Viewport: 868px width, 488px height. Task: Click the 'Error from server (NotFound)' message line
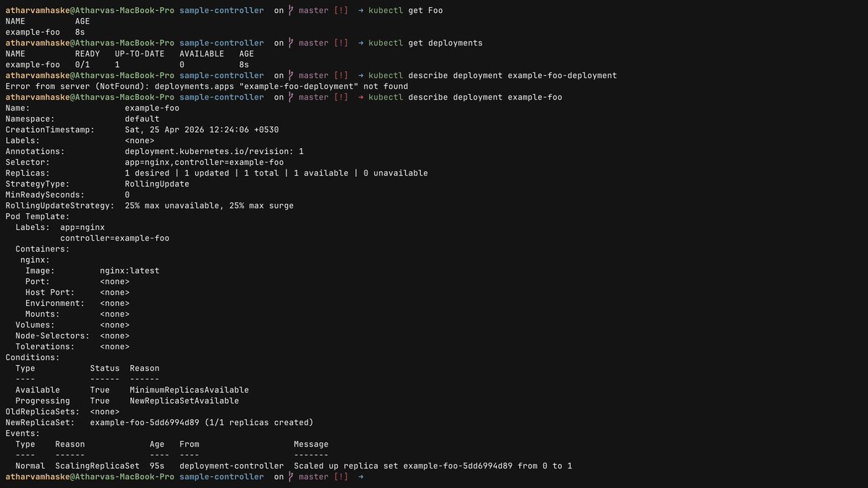point(207,87)
